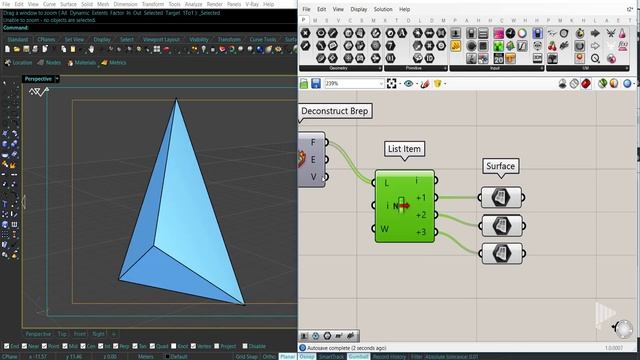Toggle the End osnap checkbox
The width and height of the screenshot is (640, 360).
point(7,346)
